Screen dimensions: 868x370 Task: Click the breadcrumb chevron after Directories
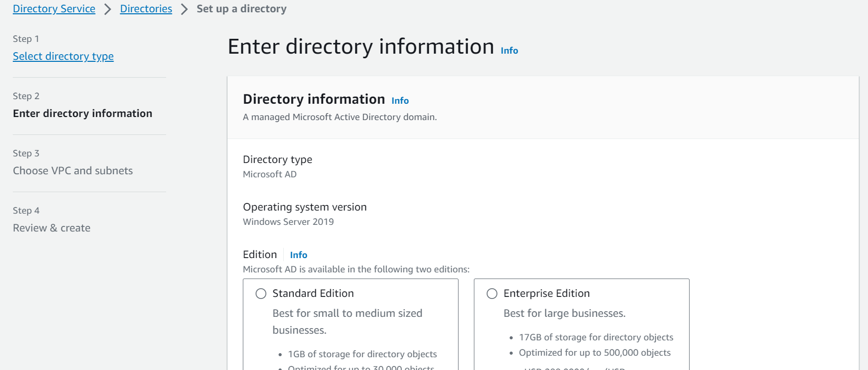[185, 9]
